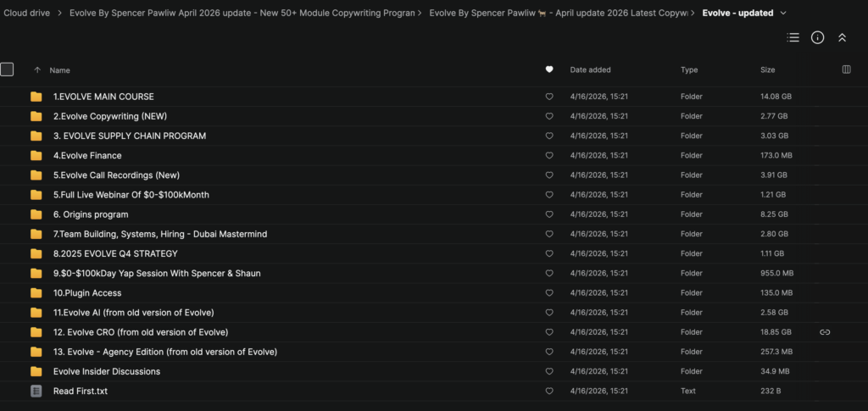The width and height of the screenshot is (868, 411).
Task: Favorite 3. EVOLVE SUPPLY CHAIN PROGRAM folder
Action: click(549, 136)
